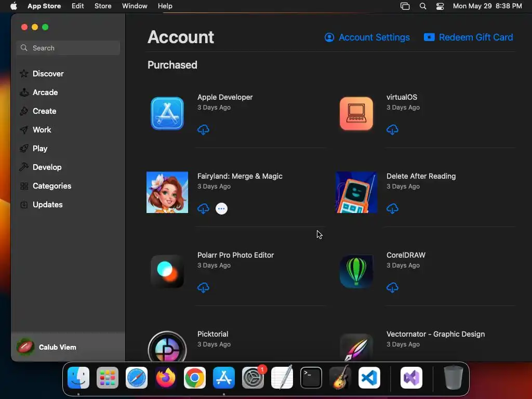
Task: Open Account Settings
Action: [x=367, y=37]
